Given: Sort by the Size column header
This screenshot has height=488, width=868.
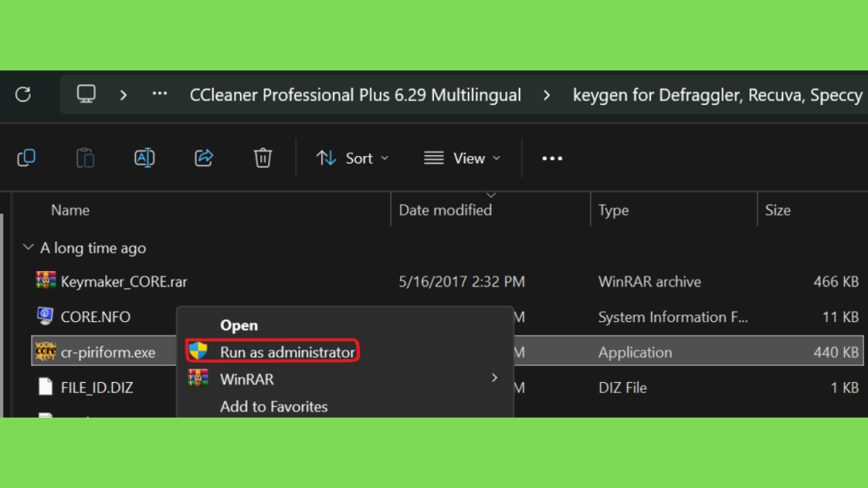Looking at the screenshot, I should (778, 210).
